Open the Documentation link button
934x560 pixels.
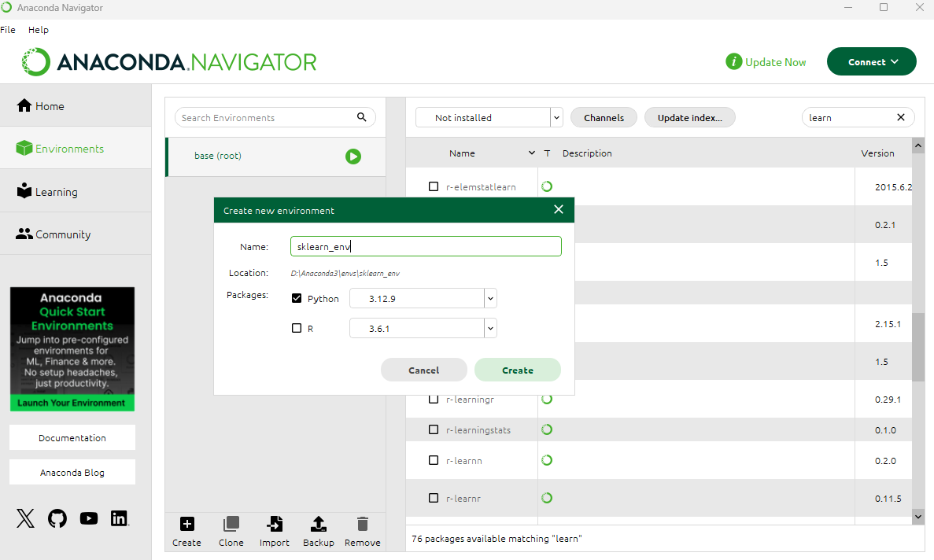coord(72,437)
